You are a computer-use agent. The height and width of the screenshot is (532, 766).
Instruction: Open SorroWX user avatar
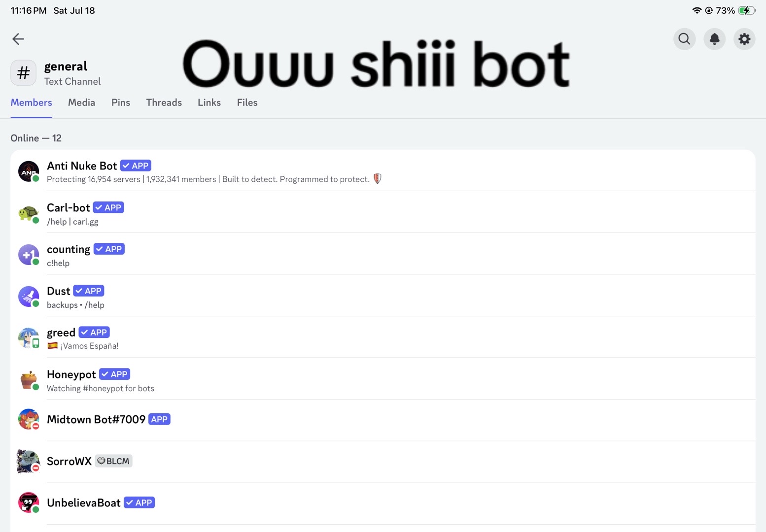(x=29, y=461)
